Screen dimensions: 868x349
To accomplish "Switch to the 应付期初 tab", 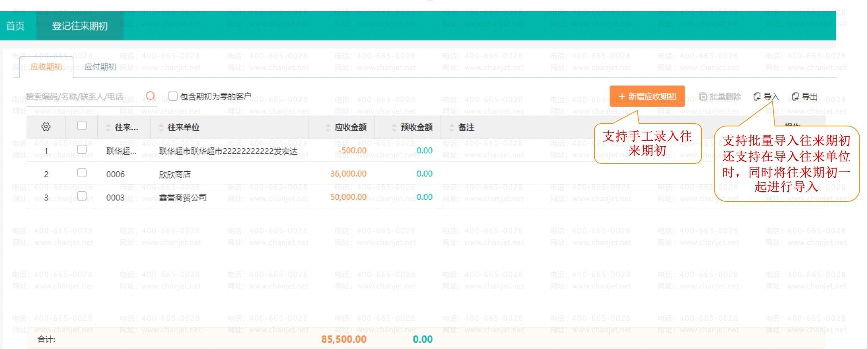I will coord(100,67).
